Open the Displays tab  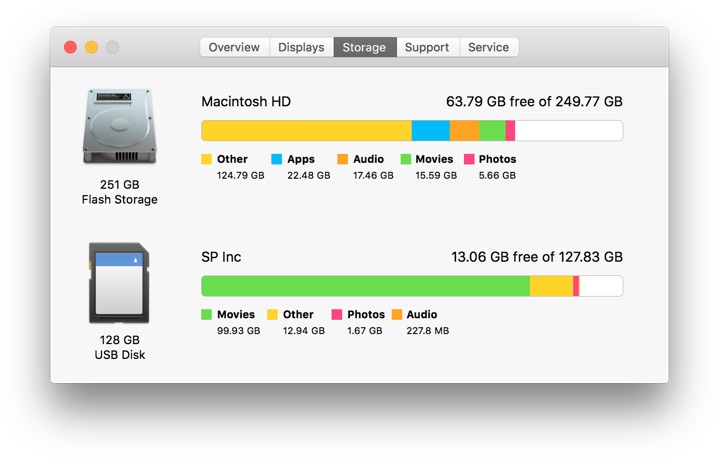[301, 47]
